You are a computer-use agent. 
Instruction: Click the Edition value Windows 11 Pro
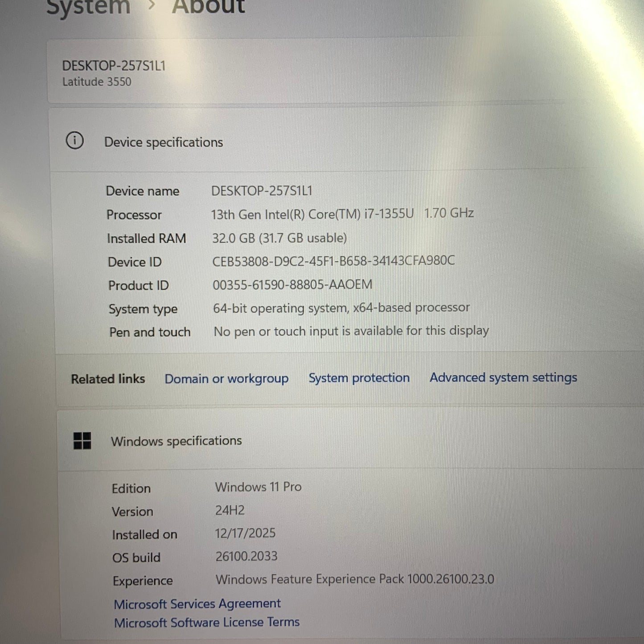tap(258, 487)
